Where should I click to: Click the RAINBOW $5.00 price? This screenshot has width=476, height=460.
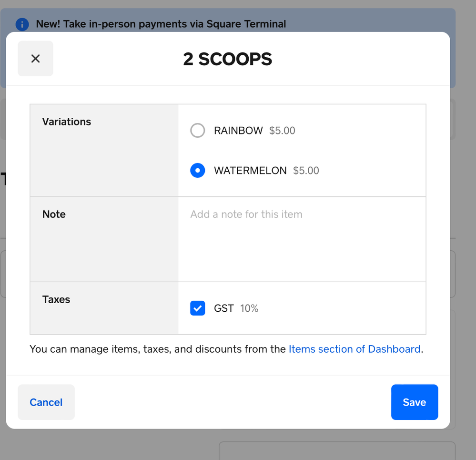282,131
